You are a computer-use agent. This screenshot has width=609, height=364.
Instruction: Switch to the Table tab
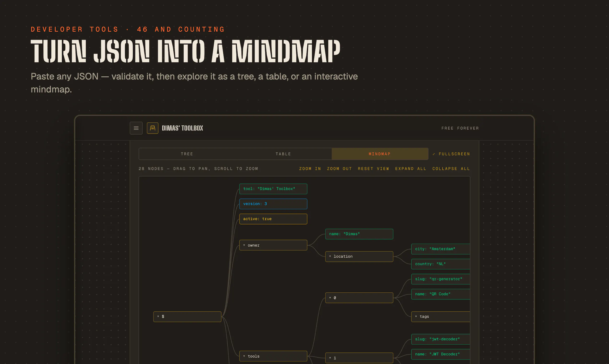(x=283, y=154)
